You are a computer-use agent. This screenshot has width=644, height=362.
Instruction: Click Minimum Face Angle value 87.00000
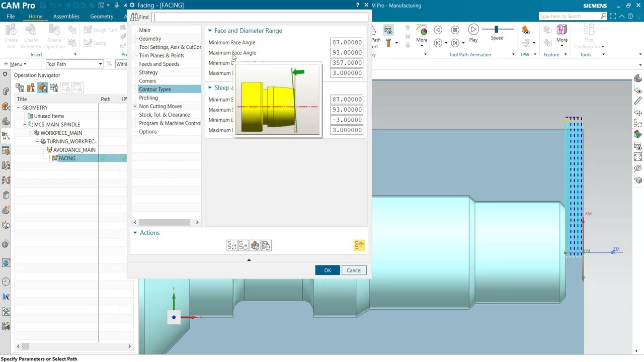347,42
